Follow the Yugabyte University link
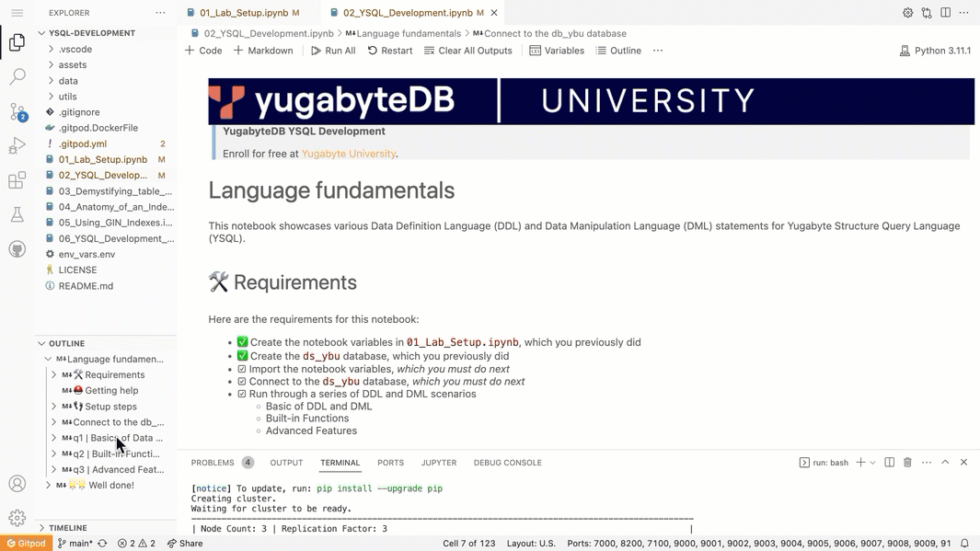Viewport: 980px width, 551px height. (x=349, y=154)
